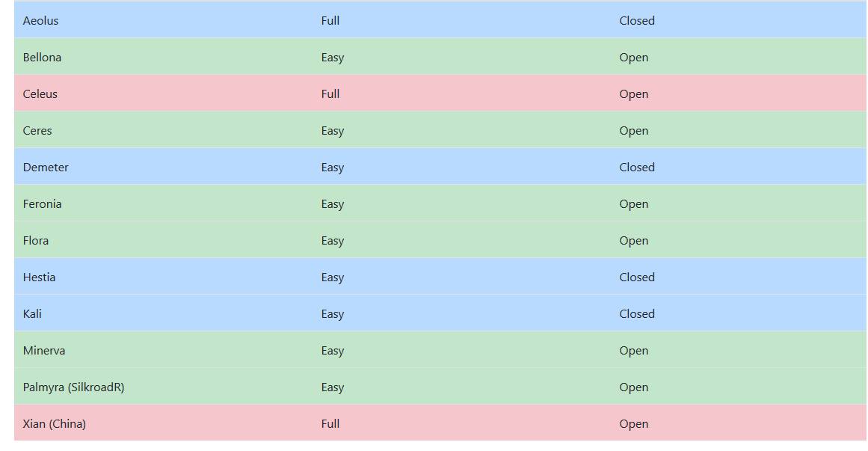Select the Bellona server row name
The image size is (868, 451).
pos(42,58)
